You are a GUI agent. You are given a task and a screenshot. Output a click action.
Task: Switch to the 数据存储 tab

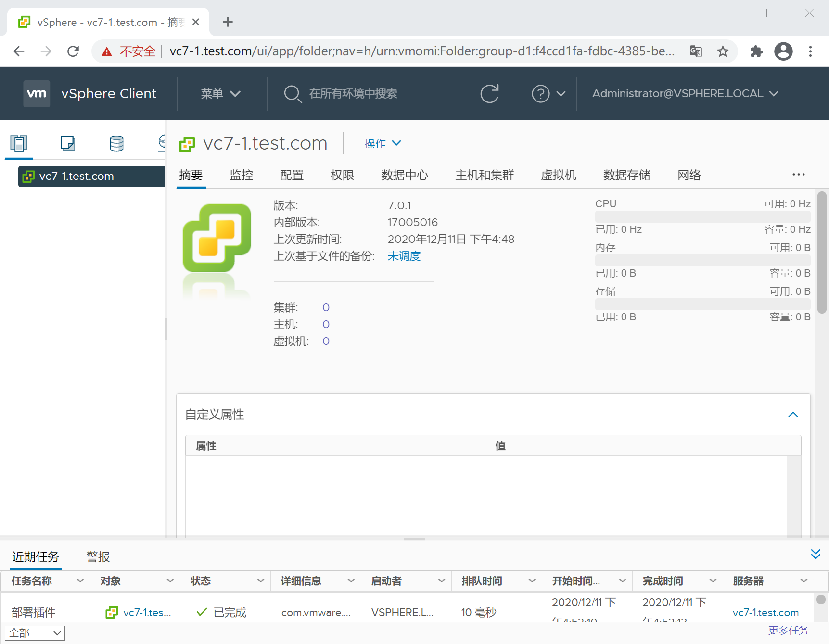click(627, 175)
